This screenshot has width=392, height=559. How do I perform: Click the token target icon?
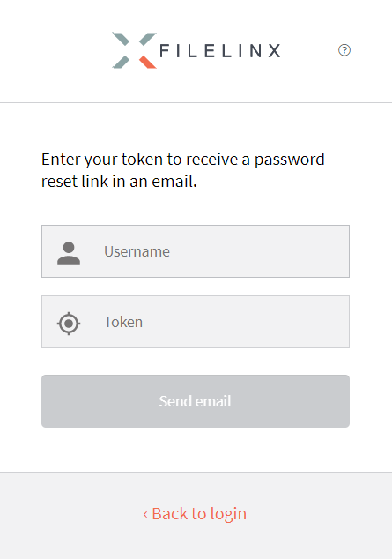coord(69,324)
